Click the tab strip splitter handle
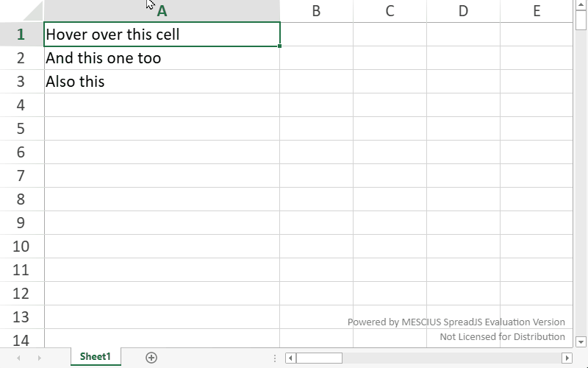Image resolution: width=588 pixels, height=368 pixels. click(x=275, y=358)
